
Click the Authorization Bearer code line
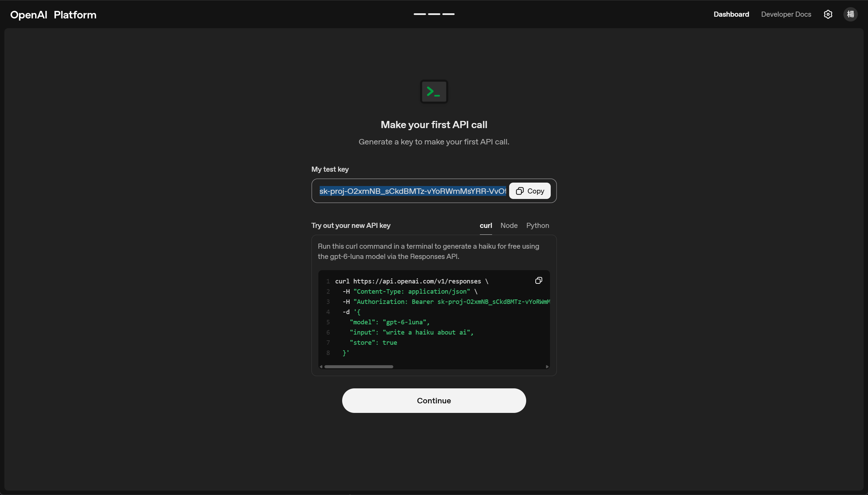pos(446,302)
